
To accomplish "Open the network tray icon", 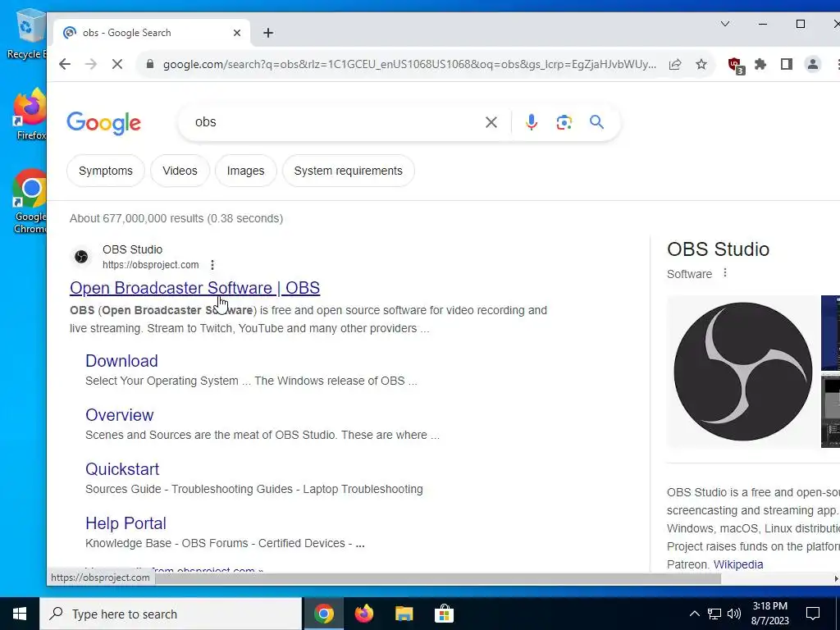I will coord(714,614).
